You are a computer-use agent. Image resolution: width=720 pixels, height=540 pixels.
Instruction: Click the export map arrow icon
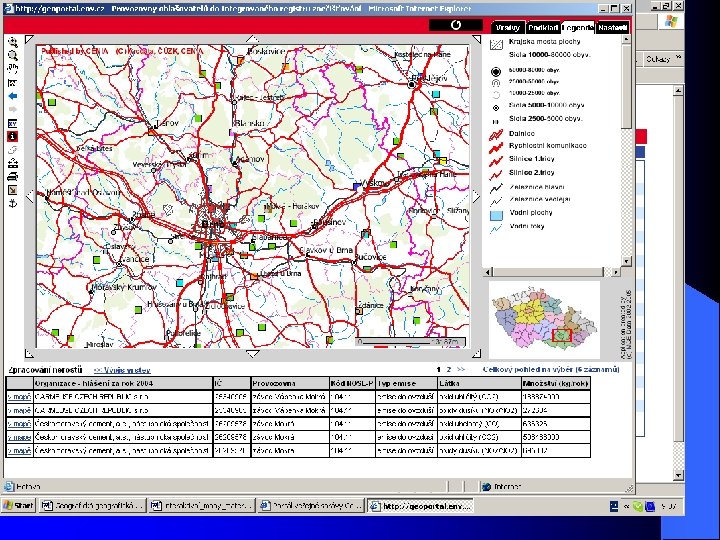pos(13,190)
